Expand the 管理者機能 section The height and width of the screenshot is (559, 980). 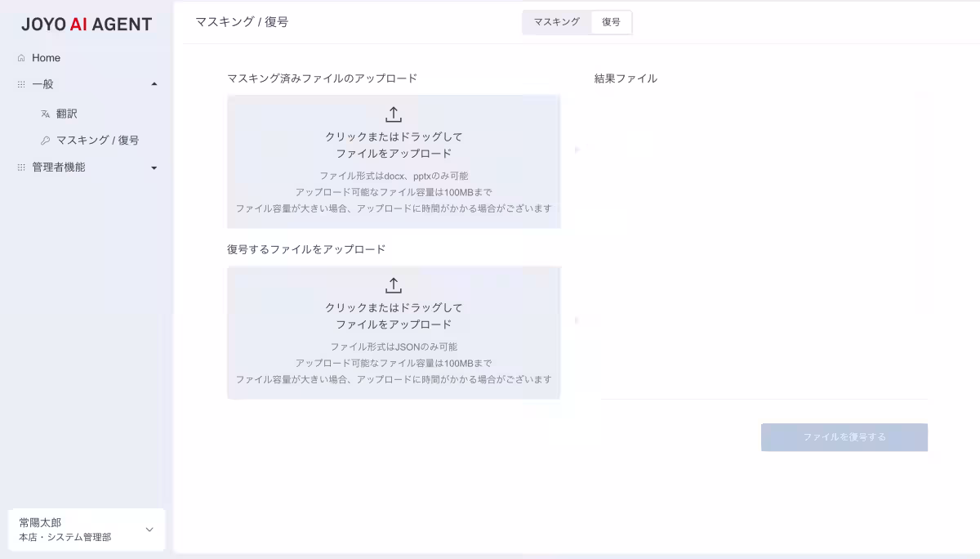[x=153, y=168]
